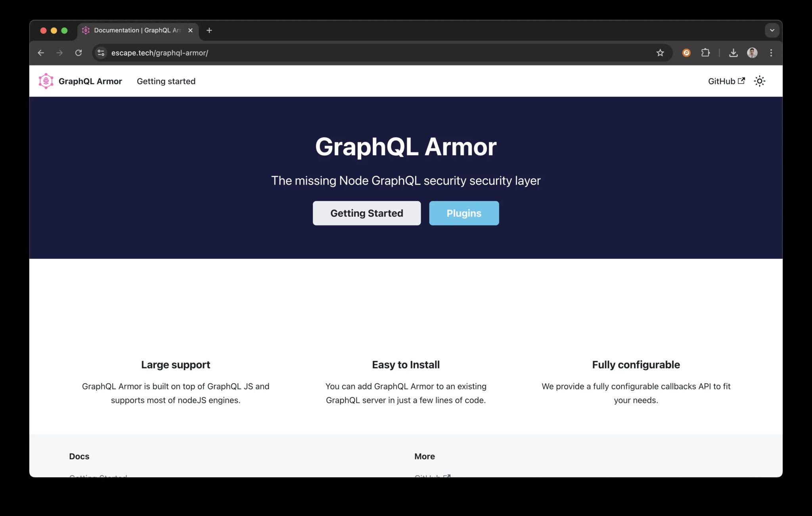
Task: Open the GitHub link in navbar
Action: [726, 81]
